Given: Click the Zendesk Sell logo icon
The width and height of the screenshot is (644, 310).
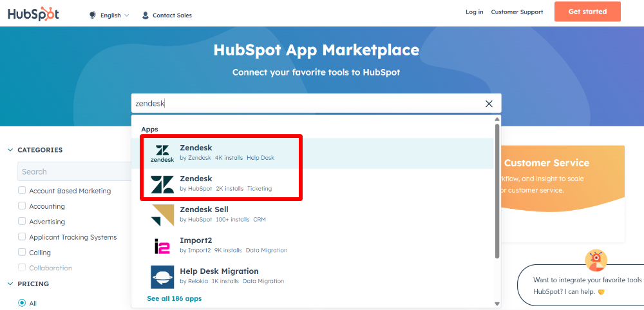Looking at the screenshot, I should pyautogui.click(x=162, y=215).
